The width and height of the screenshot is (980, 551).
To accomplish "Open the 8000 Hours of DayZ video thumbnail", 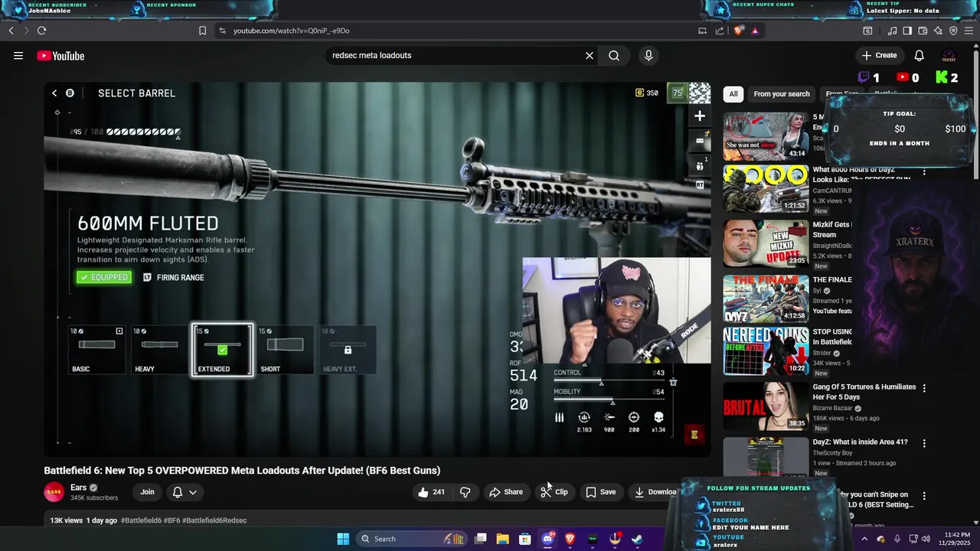I will coord(766,189).
